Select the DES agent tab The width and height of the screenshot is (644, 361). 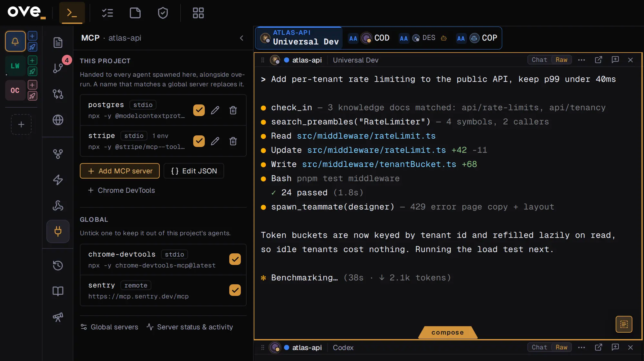(423, 38)
